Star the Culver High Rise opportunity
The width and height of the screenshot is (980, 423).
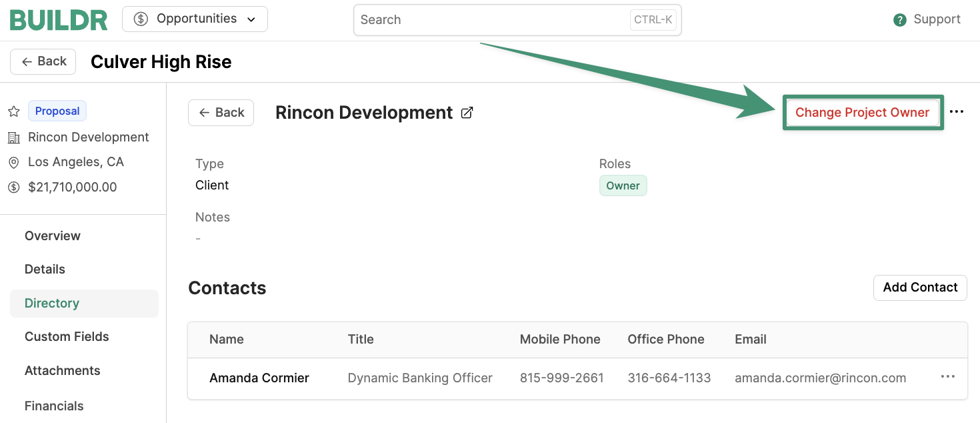click(13, 111)
